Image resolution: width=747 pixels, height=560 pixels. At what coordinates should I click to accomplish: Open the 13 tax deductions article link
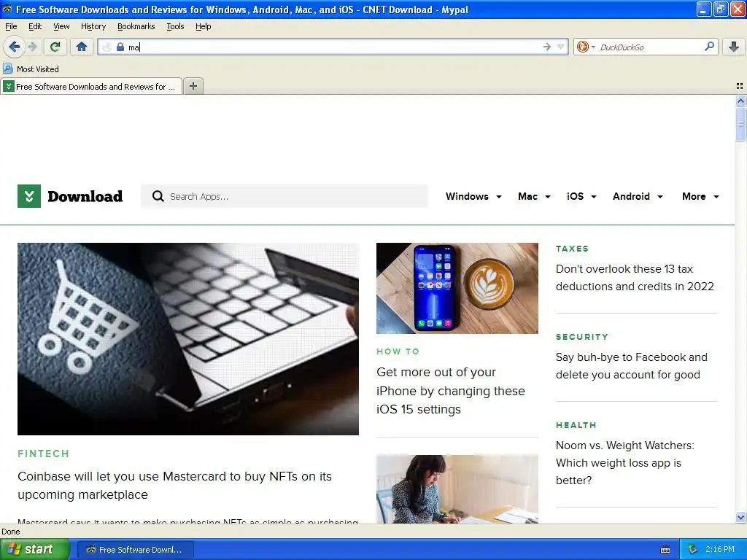[x=635, y=278]
